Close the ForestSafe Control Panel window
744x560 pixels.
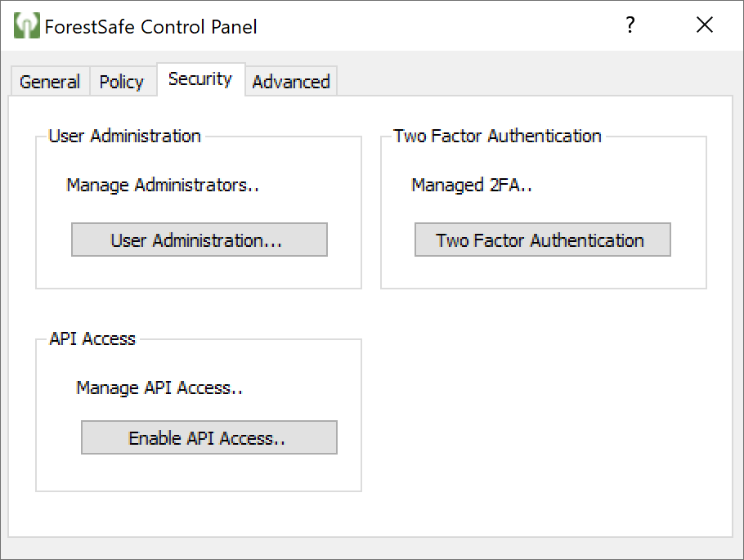pos(705,25)
